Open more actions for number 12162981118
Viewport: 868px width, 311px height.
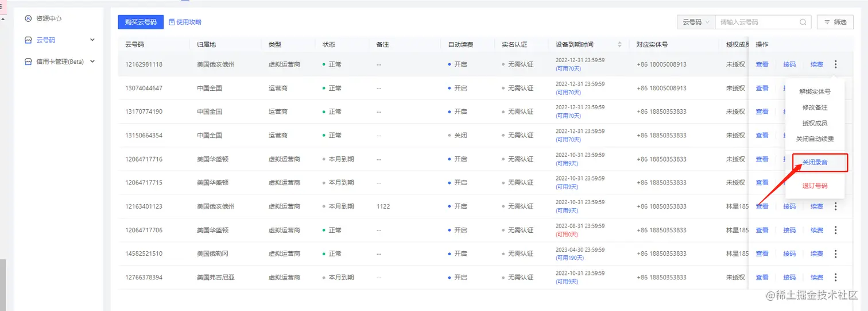click(835, 64)
